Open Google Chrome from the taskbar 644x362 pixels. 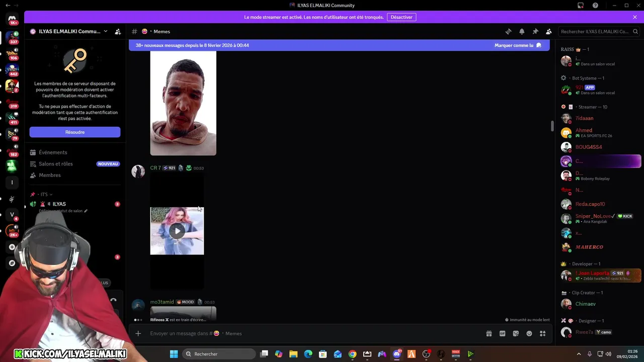tap(352, 354)
